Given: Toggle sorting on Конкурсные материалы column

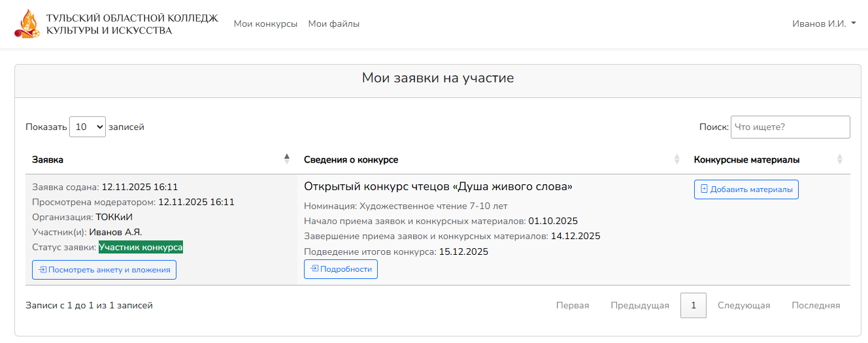Looking at the screenshot, I should pos(839,159).
